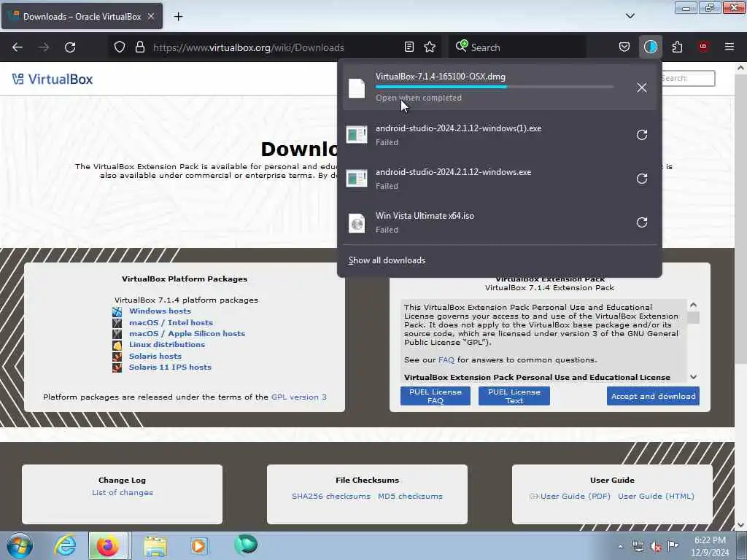This screenshot has width=747, height=560.
Task: Click the VirtualBox dmg file icon
Action: 357,87
